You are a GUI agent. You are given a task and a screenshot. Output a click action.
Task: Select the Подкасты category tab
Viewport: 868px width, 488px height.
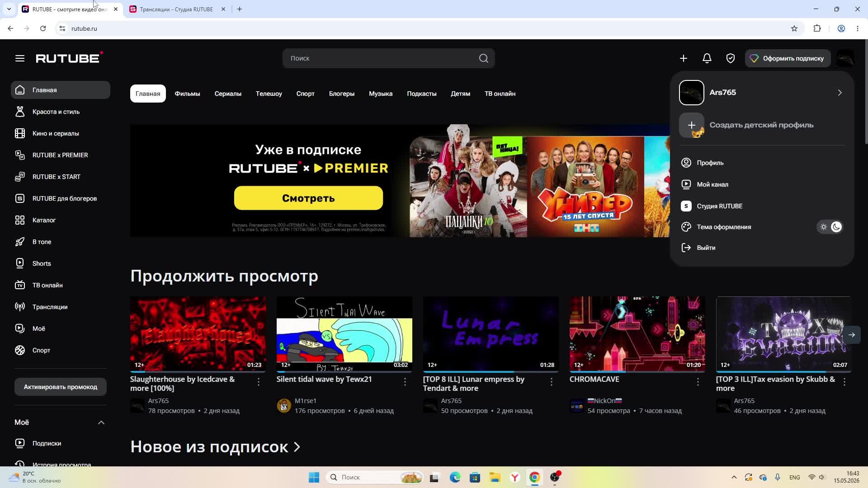coord(422,94)
